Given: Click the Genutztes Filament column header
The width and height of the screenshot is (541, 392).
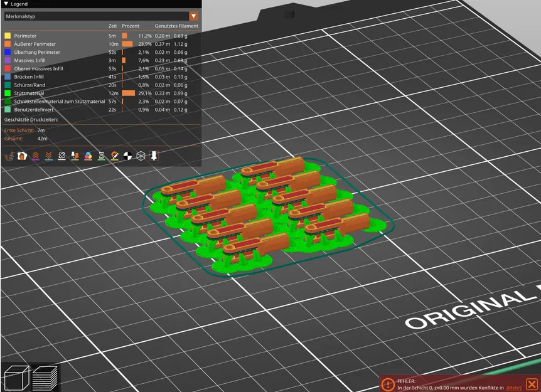Looking at the screenshot, I should pyautogui.click(x=176, y=26).
